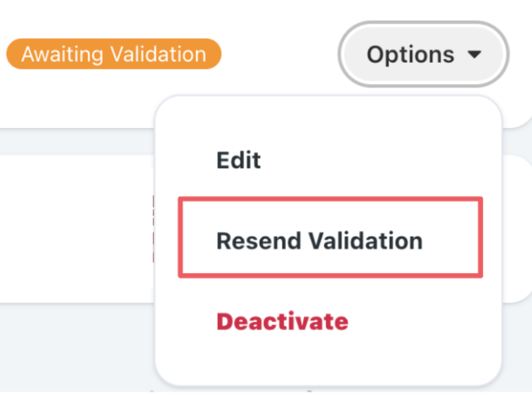Hit the bold red Deactivate text
Screen dimensions: 532x395
tap(282, 321)
